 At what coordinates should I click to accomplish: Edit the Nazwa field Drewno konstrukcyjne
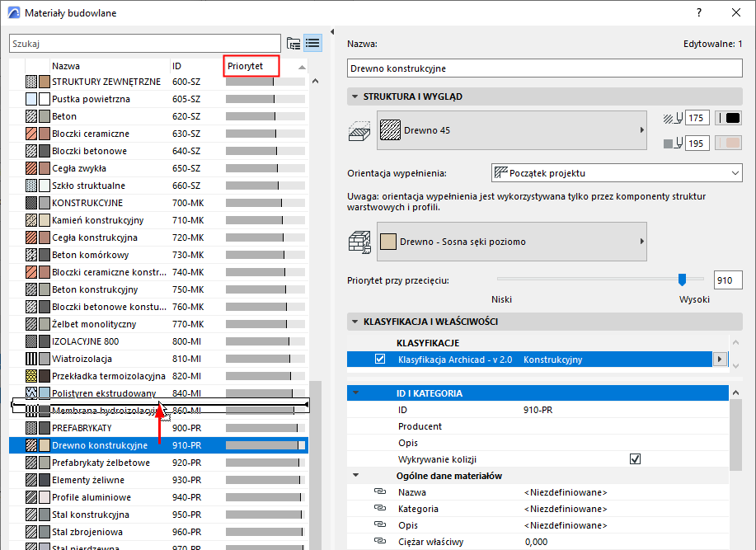[x=544, y=68]
